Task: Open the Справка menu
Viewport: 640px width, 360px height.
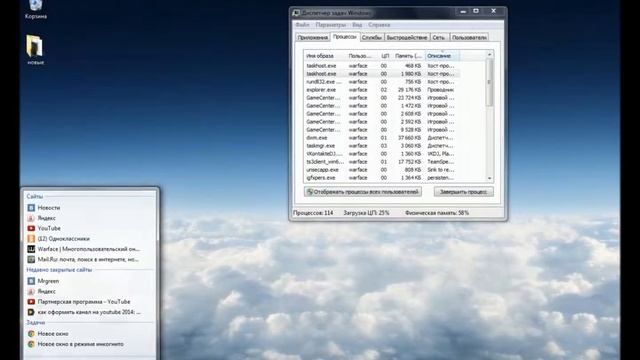Action: 379,25
